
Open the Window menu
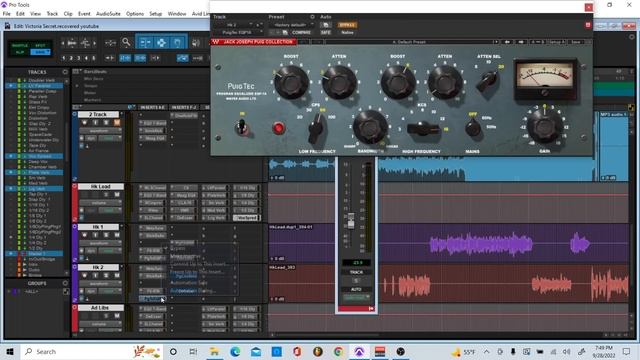click(x=177, y=13)
